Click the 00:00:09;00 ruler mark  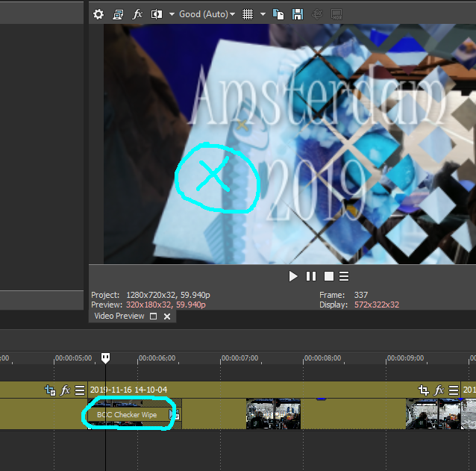point(405,358)
